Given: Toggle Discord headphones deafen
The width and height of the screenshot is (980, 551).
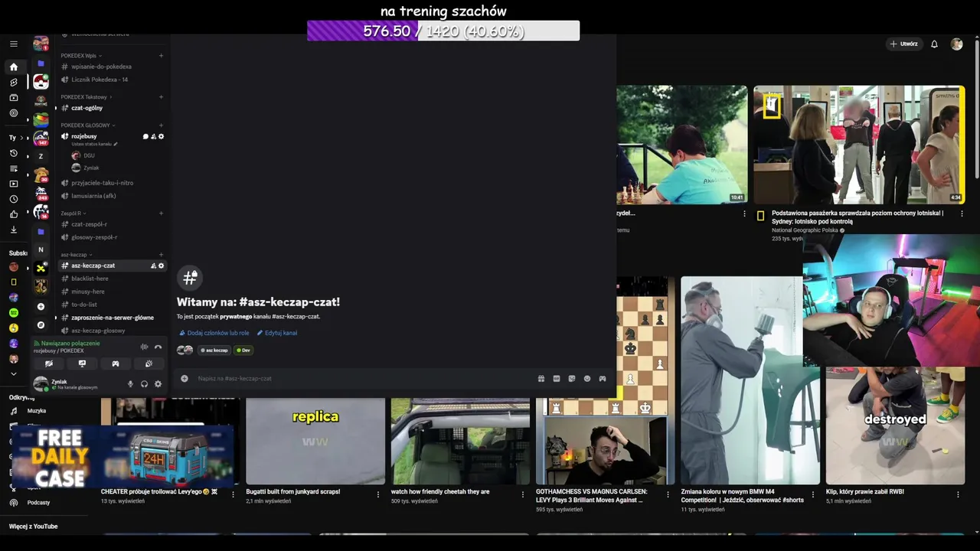Looking at the screenshot, I should point(144,384).
